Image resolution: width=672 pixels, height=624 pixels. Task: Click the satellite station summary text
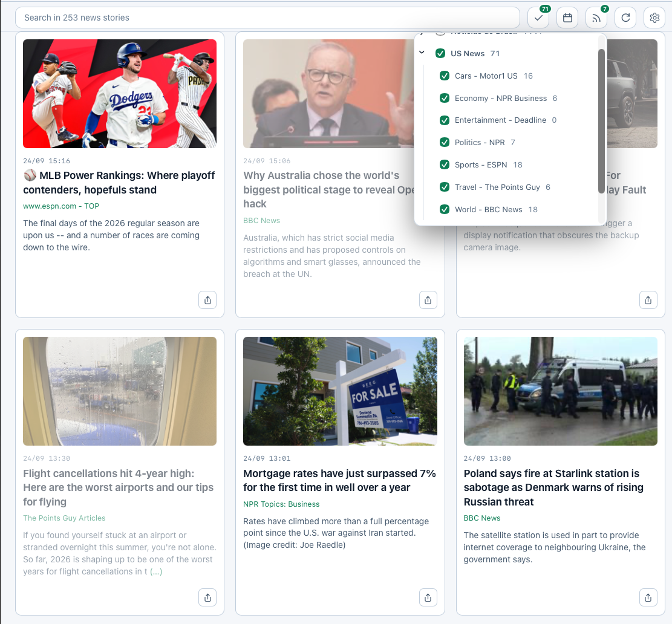pyautogui.click(x=555, y=547)
